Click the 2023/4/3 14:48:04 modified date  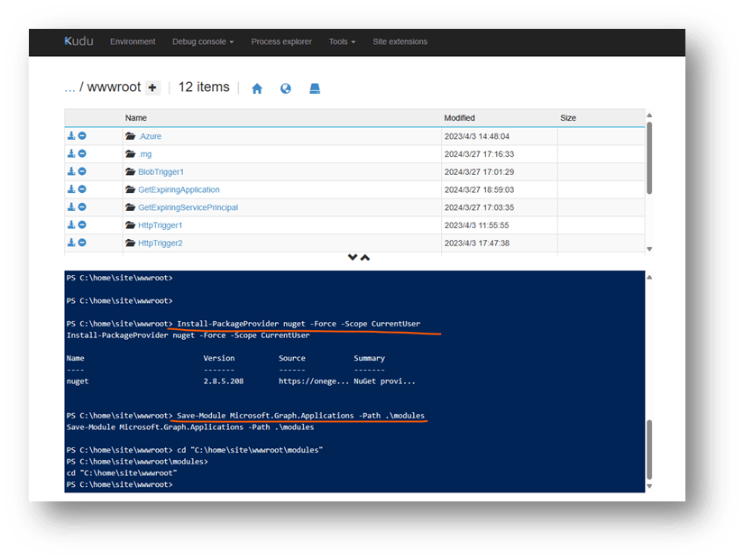[477, 137]
